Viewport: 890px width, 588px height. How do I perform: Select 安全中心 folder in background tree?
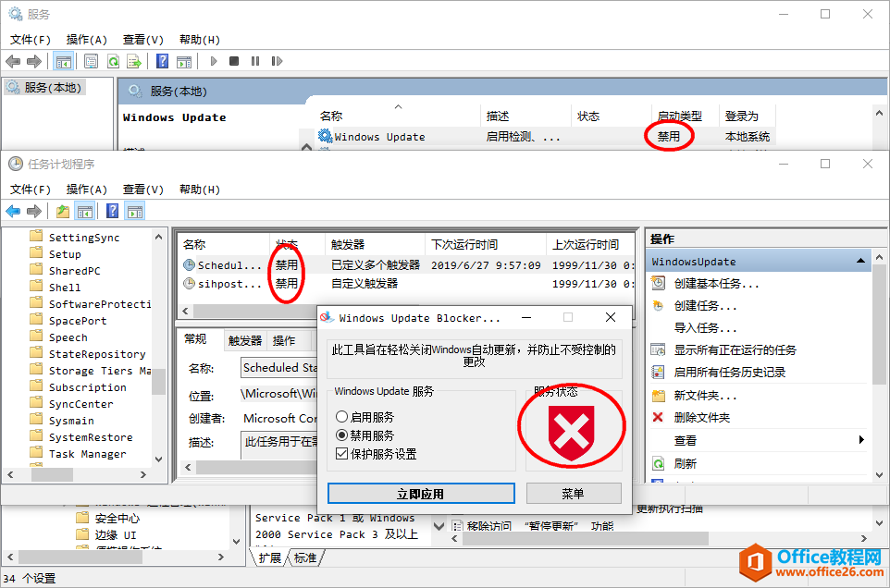point(117,519)
